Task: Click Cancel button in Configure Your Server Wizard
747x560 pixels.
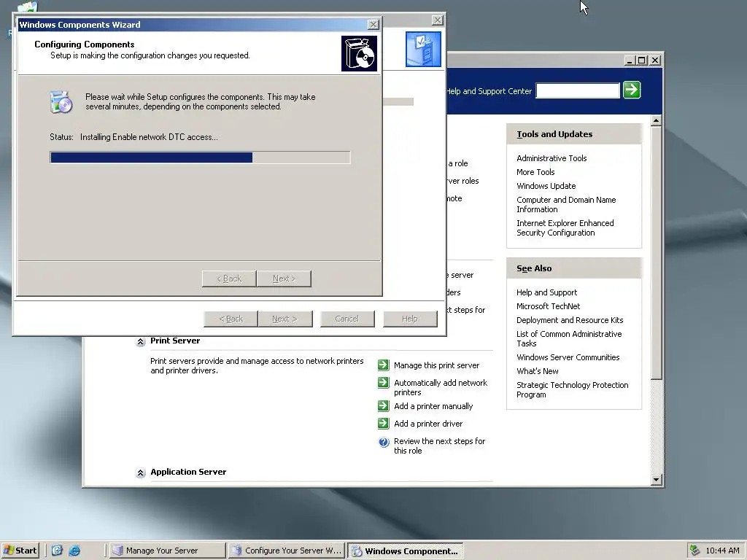Action: 347,319
